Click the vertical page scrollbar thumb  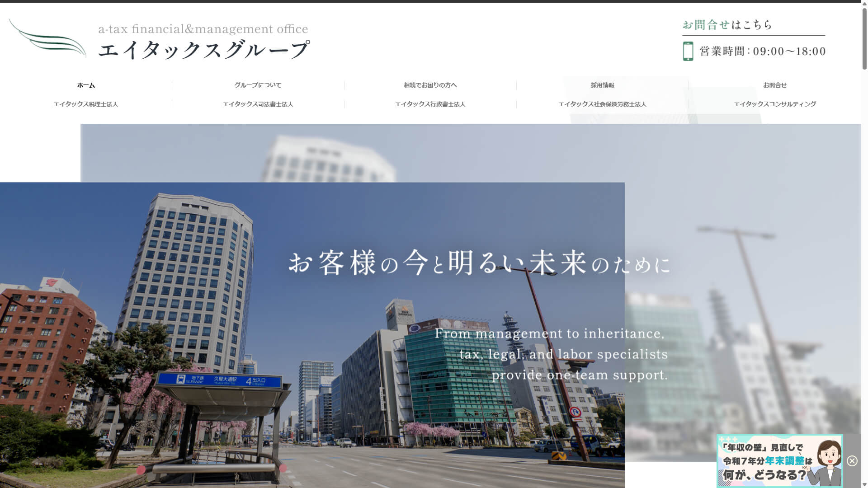pyautogui.click(x=864, y=38)
